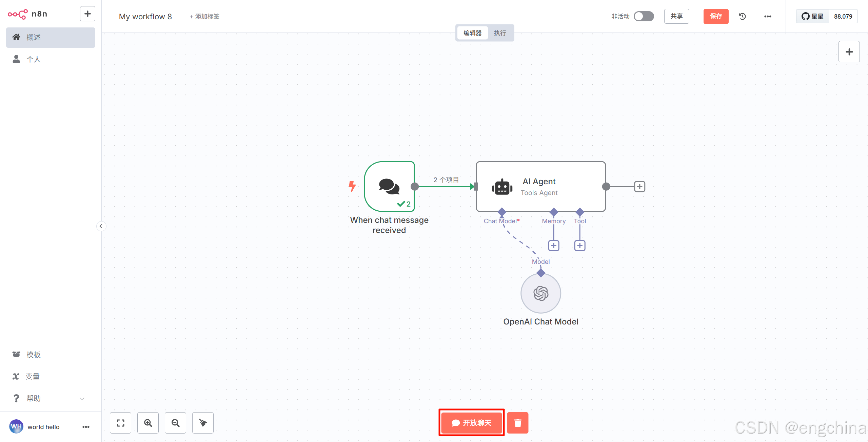Collapse the left sidebar chevron
The image size is (868, 442).
coord(101,226)
